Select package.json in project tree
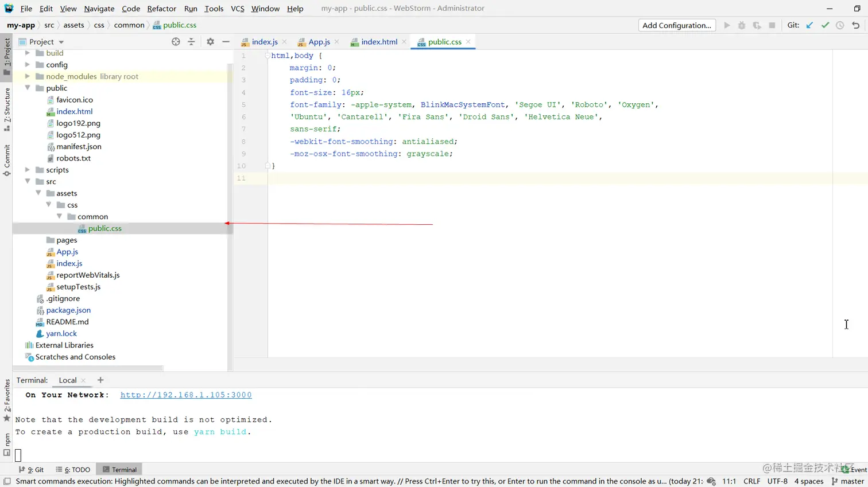 tap(68, 310)
